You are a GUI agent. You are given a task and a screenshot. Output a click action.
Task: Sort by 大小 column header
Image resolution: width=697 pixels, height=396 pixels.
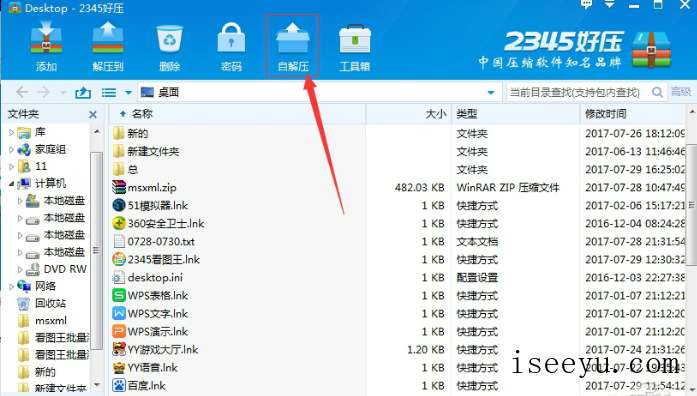(x=409, y=114)
